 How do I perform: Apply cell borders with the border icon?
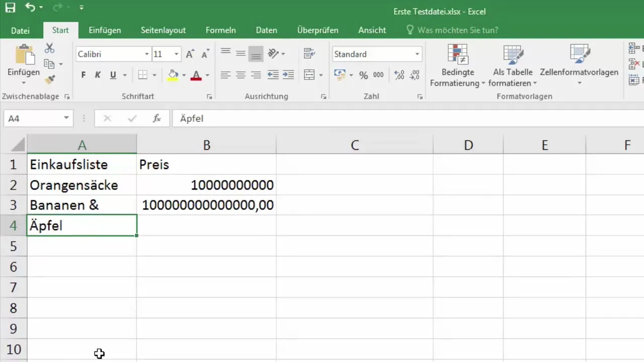(x=143, y=75)
